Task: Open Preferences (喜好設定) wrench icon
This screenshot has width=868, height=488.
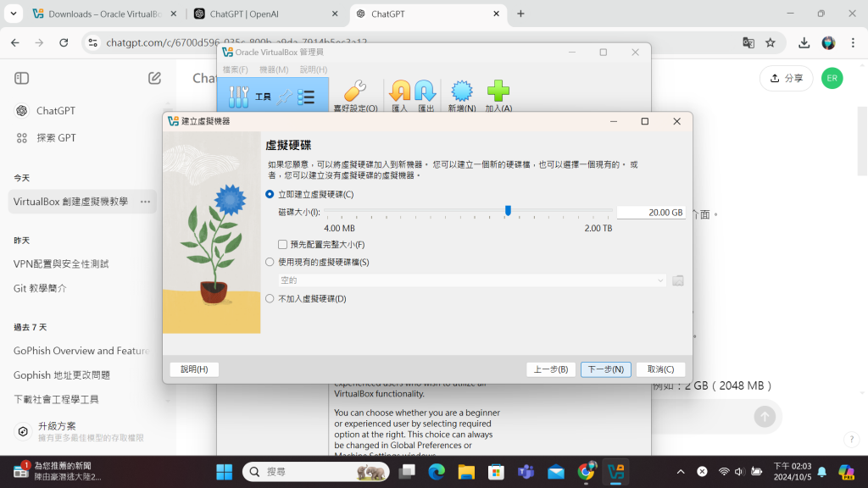Action: 355,91
